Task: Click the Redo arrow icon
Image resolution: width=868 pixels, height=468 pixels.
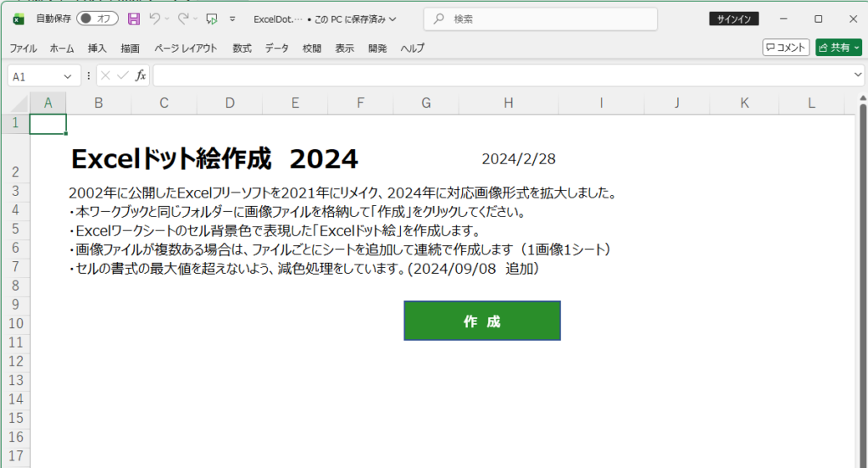Action: (x=183, y=19)
